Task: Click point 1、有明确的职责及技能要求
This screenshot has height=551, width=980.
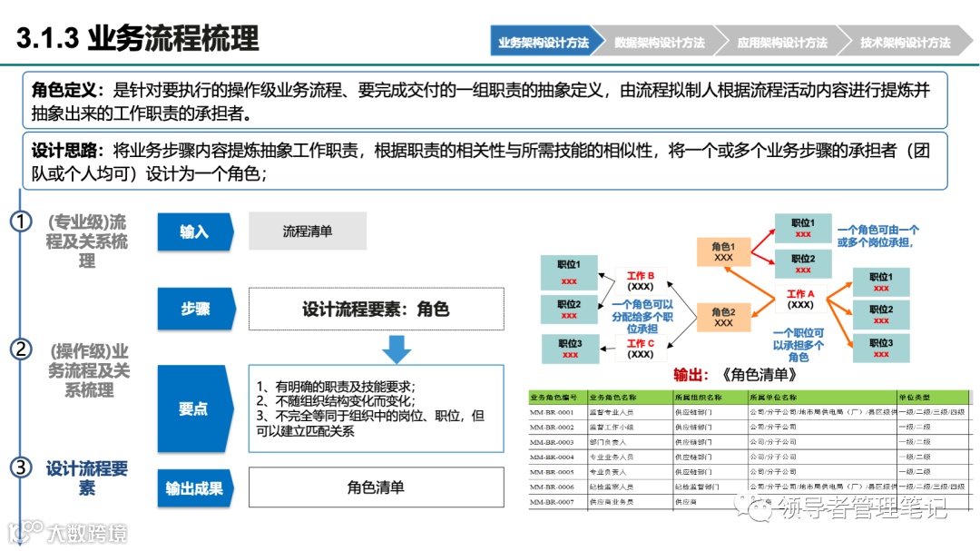Action: point(336,387)
